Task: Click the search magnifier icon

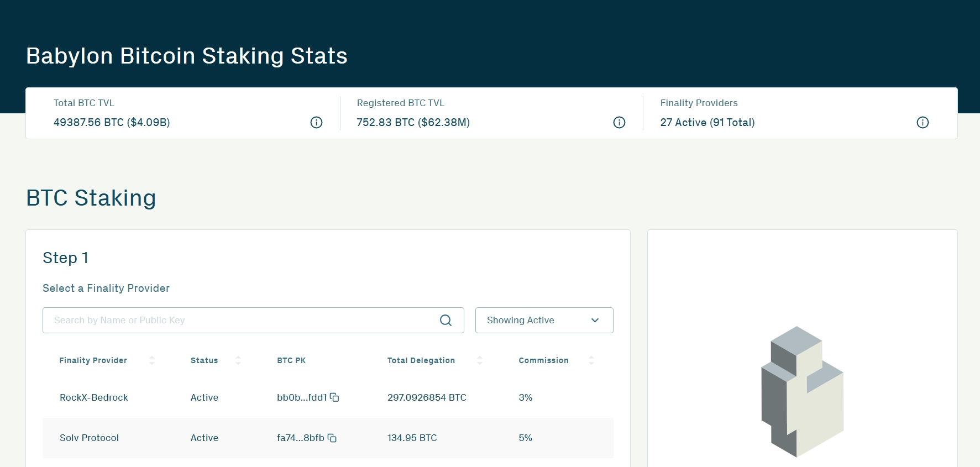Action: [446, 321]
